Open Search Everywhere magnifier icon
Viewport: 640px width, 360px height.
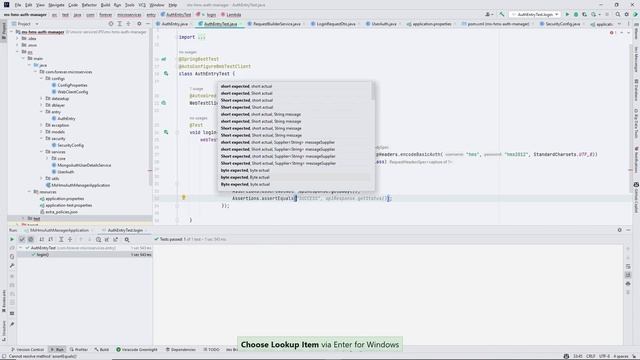(x=618, y=14)
